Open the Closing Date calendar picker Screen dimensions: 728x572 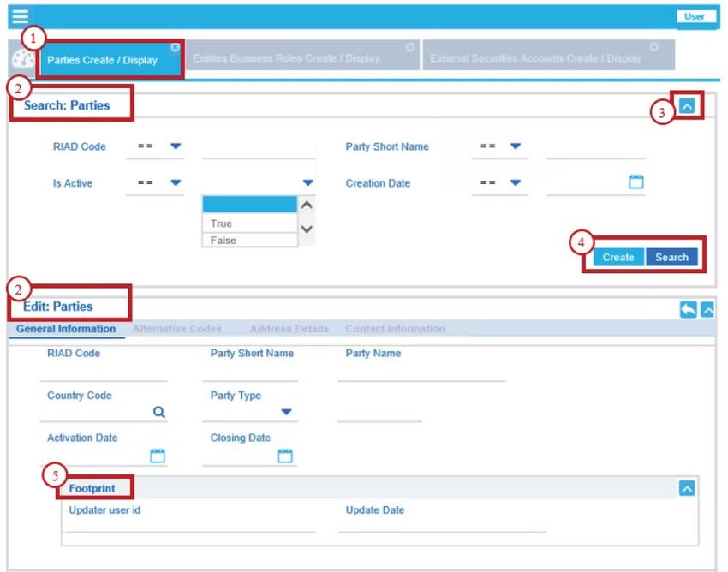click(285, 455)
